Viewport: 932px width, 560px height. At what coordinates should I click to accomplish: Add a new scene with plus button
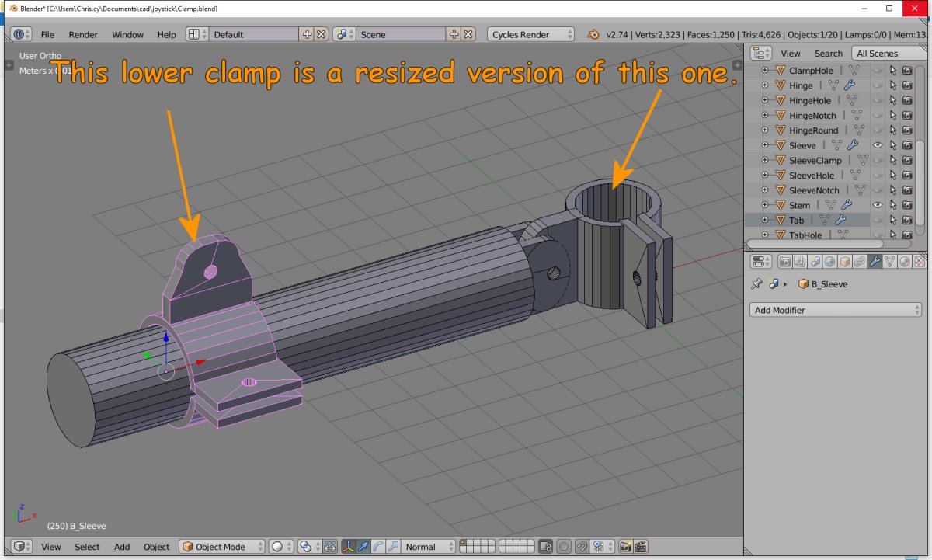[453, 34]
